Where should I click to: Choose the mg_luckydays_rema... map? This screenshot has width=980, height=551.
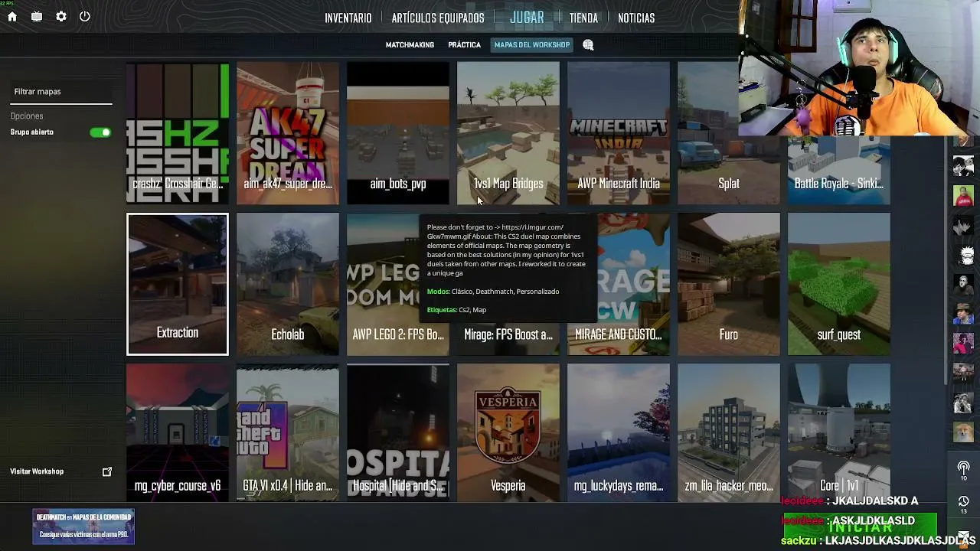(619, 433)
